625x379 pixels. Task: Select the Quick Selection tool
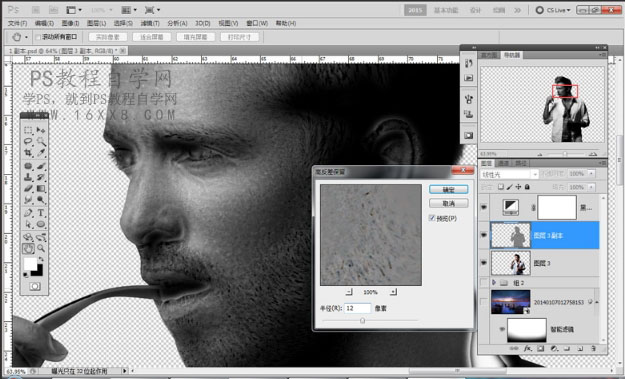coord(41,141)
